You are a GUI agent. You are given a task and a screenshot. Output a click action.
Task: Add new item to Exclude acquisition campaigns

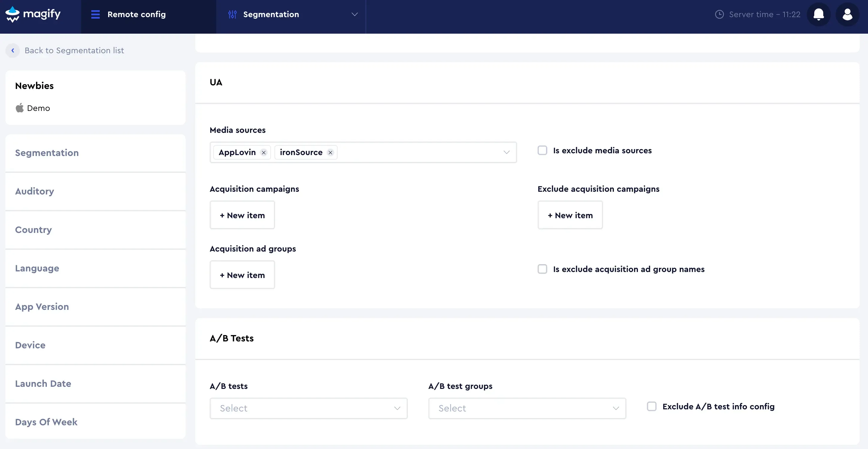click(x=570, y=215)
